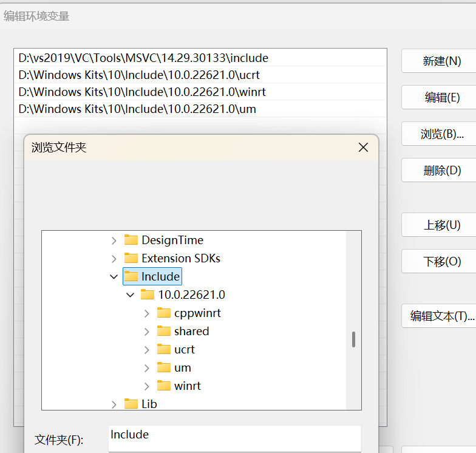Select the shared tree label
The image size is (476, 453).
click(x=192, y=332)
